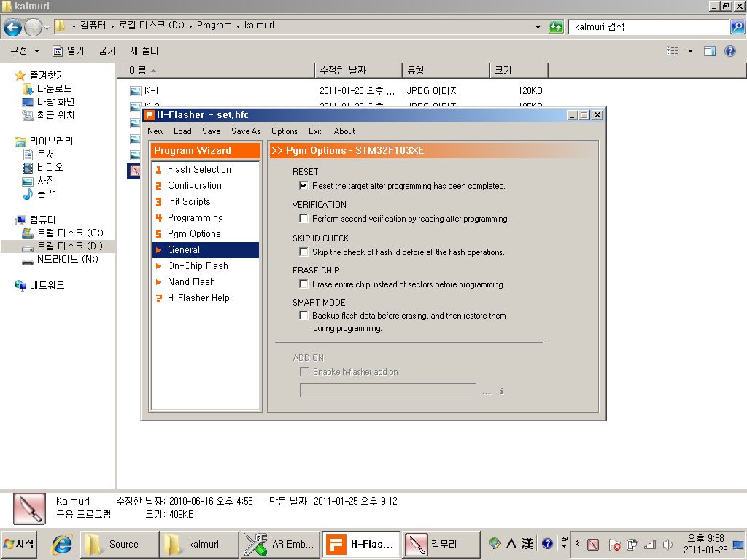This screenshot has width=747, height=560.
Task: Enable second verification by reading
Action: (303, 218)
